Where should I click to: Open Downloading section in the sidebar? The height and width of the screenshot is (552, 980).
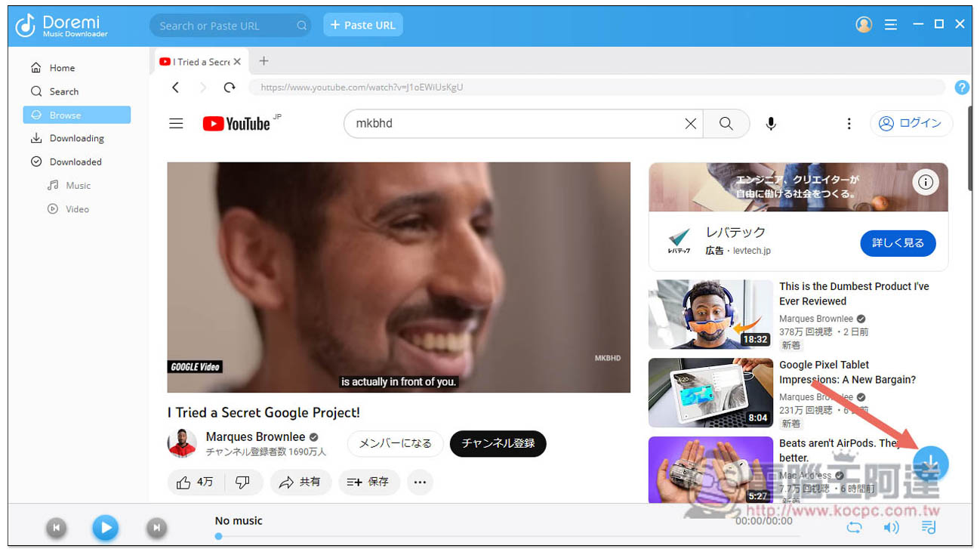76,138
